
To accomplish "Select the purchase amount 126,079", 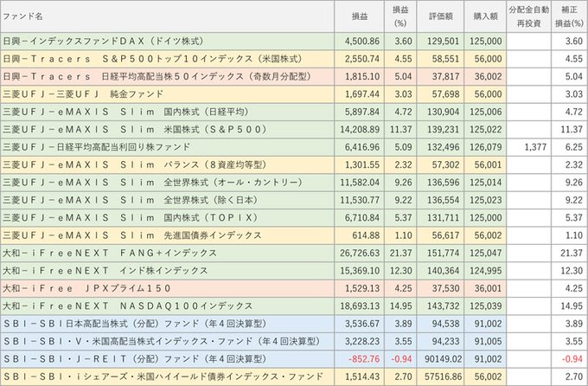I will click(x=486, y=147).
